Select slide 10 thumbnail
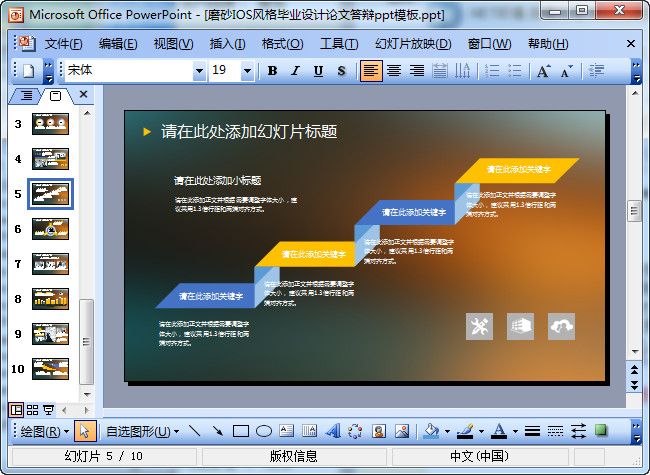 50,369
